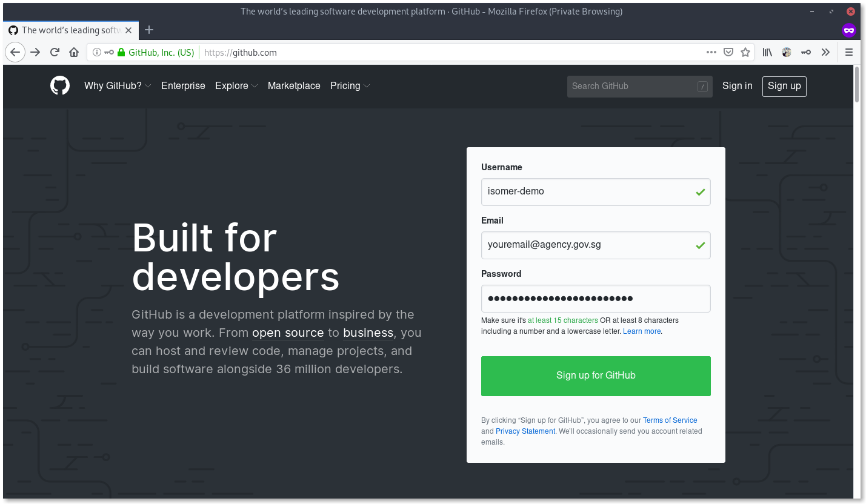Click the Sign in link
The image size is (866, 504).
click(737, 85)
